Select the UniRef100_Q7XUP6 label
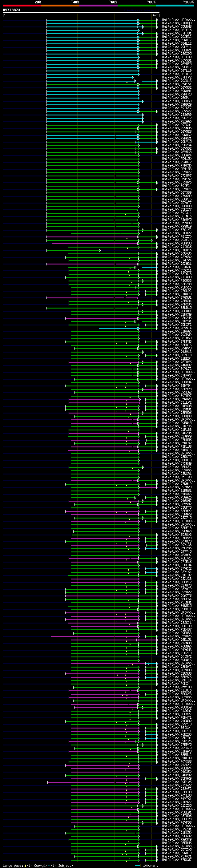This screenshot has height=868, width=197. coord(177,182)
